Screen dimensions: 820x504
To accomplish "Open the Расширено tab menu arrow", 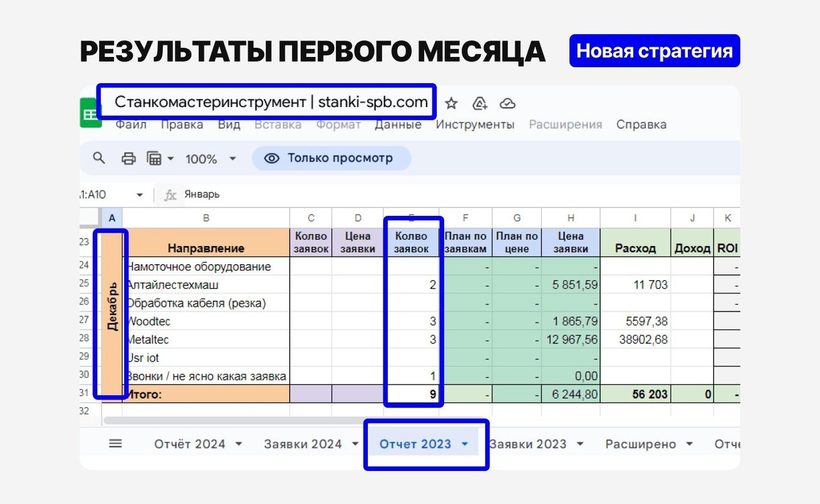I will 690,444.
